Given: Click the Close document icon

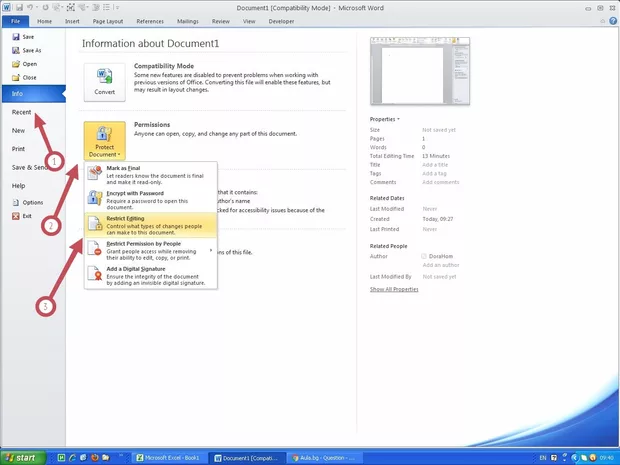Looking at the screenshot, I should tap(15, 76).
